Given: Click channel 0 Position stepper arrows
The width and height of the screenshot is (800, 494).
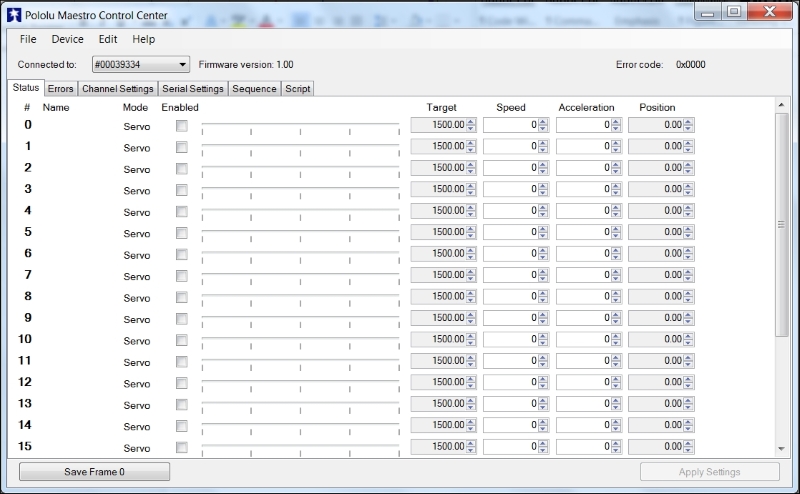Looking at the screenshot, I should point(688,125).
